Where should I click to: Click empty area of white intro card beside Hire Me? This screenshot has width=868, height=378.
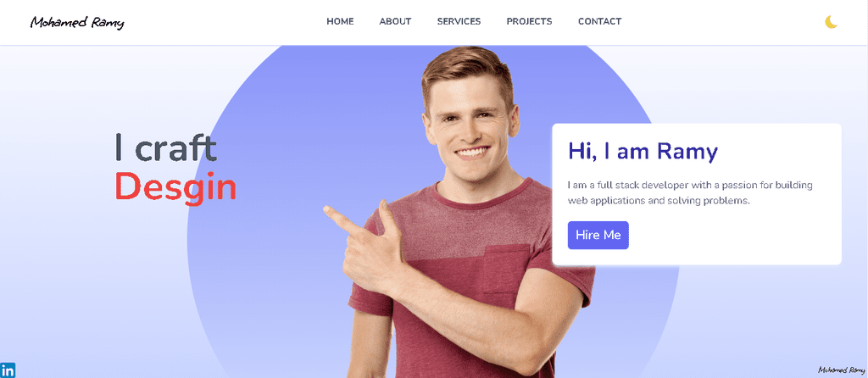(x=731, y=236)
